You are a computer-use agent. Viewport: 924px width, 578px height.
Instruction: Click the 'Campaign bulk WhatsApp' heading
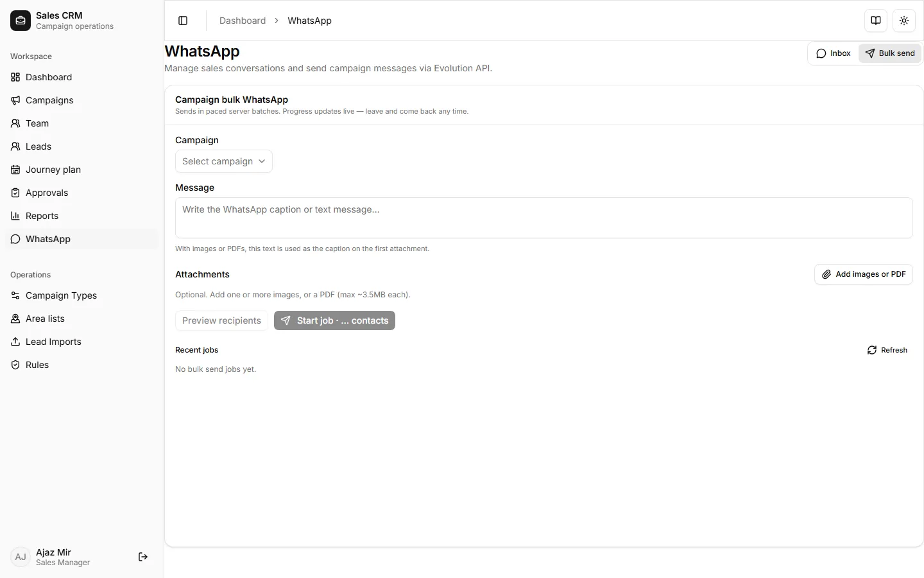232,100
